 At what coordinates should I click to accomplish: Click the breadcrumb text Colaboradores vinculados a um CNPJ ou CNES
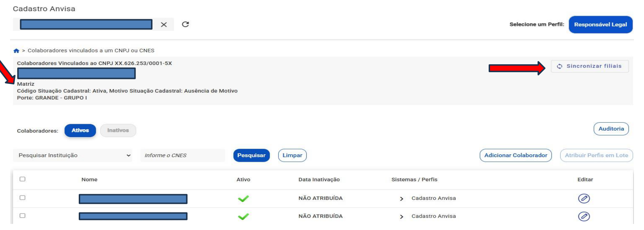[x=91, y=51]
